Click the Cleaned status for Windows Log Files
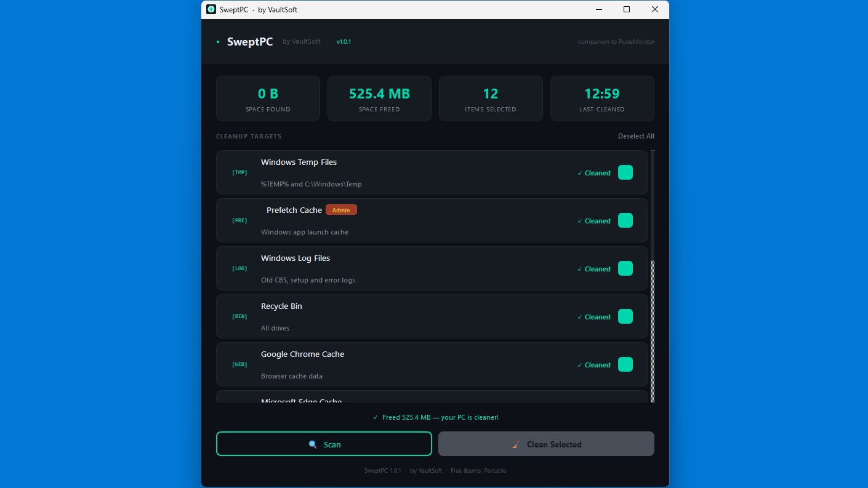The image size is (868, 488). coord(594,269)
